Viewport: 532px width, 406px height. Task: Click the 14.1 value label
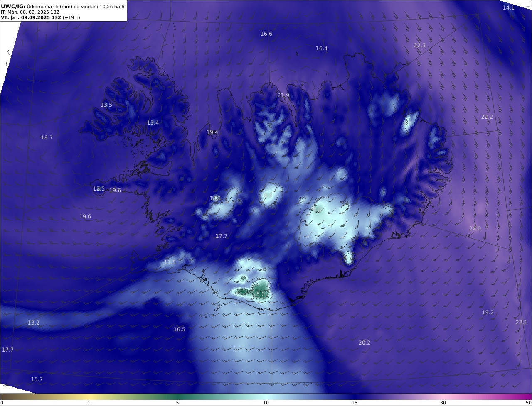pyautogui.click(x=509, y=8)
